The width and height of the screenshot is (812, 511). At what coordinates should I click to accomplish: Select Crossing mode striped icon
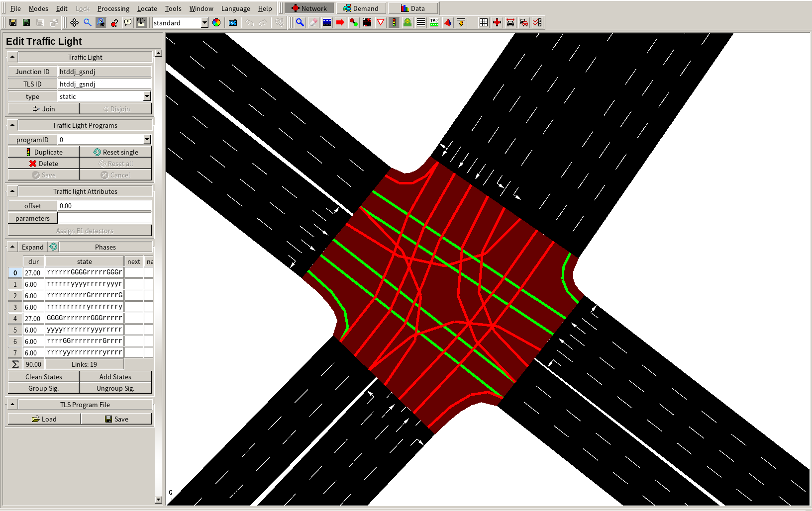pyautogui.click(x=421, y=22)
